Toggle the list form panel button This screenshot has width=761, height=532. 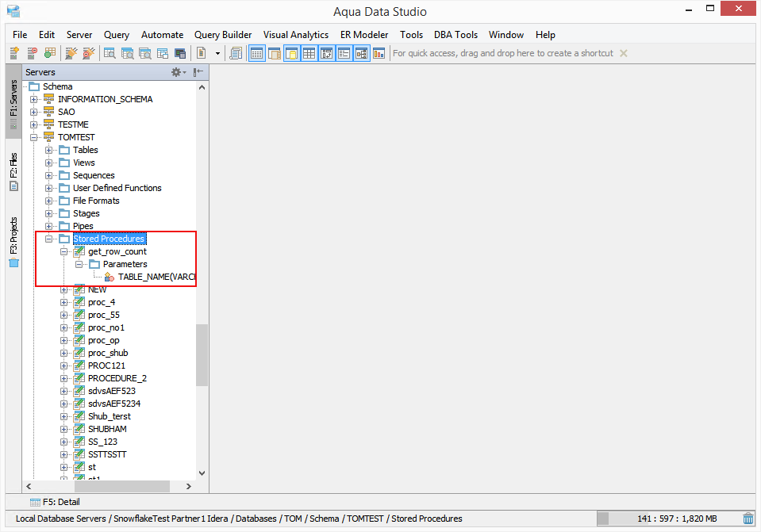coord(344,53)
